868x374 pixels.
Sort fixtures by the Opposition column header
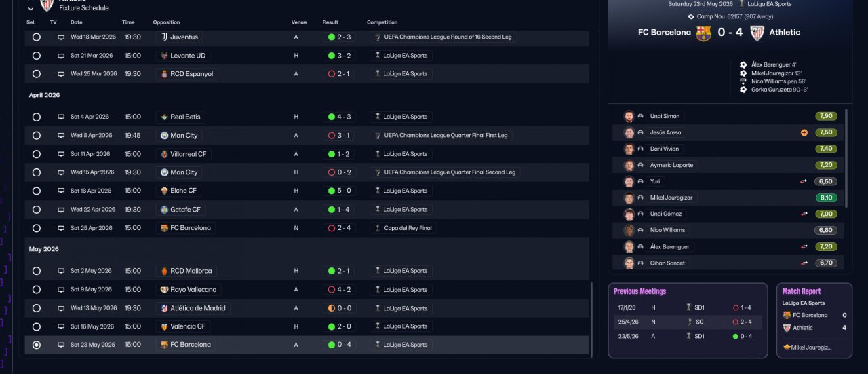(166, 22)
